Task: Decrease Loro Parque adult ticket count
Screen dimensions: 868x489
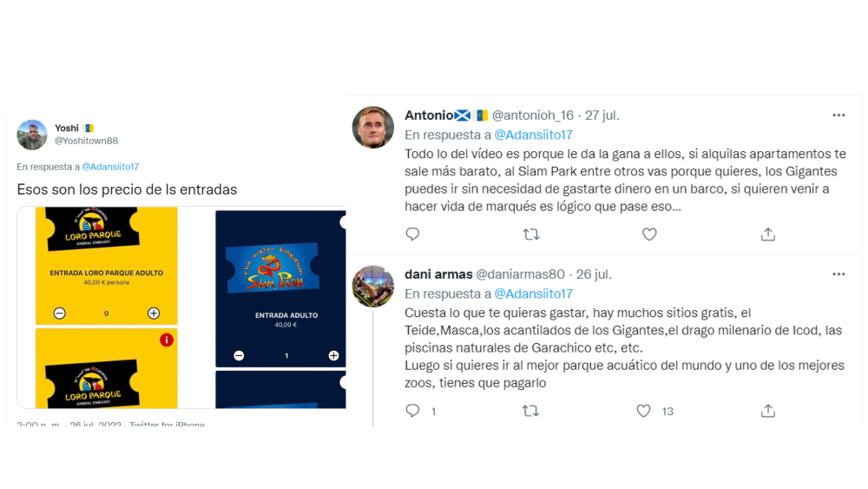Action: pyautogui.click(x=60, y=313)
